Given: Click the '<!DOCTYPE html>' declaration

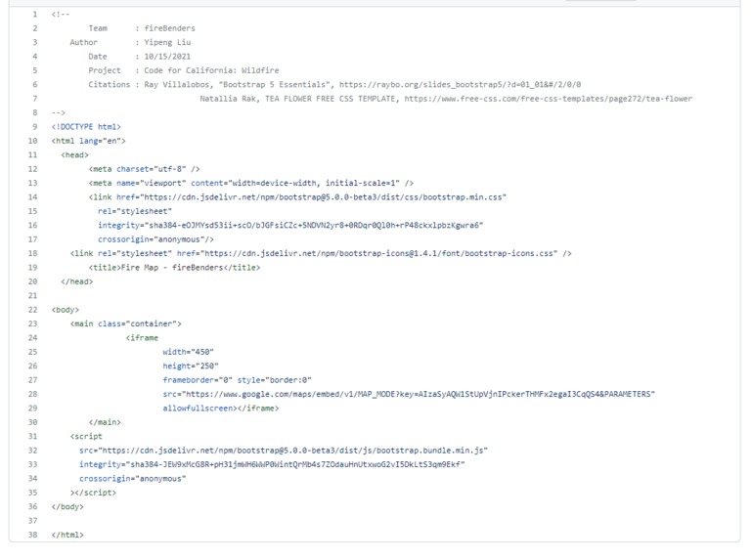Looking at the screenshot, I should (x=86, y=127).
